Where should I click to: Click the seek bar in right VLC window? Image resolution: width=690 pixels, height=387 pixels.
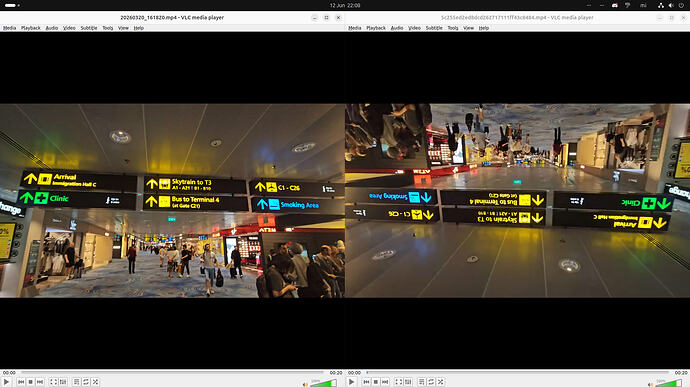click(x=518, y=372)
